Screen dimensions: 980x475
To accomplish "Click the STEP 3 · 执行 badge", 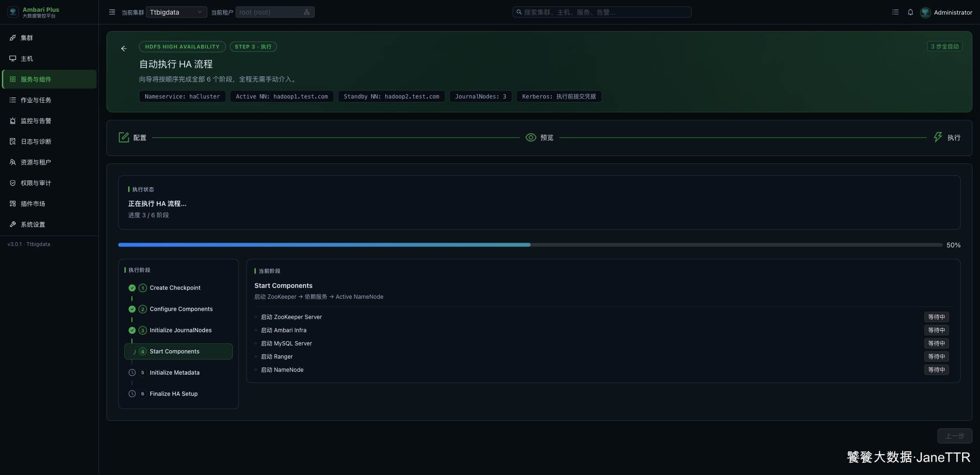I will coord(253,47).
